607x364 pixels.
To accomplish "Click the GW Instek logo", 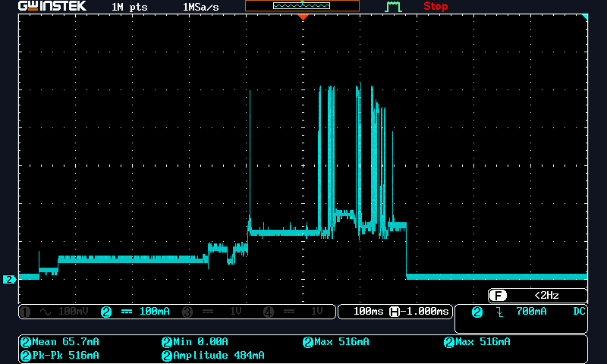I will click(x=52, y=6).
